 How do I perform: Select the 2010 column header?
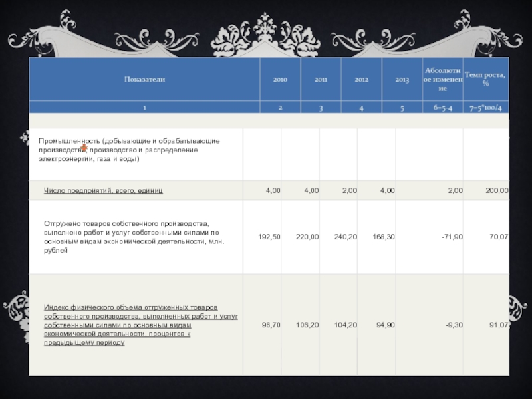pos(280,79)
